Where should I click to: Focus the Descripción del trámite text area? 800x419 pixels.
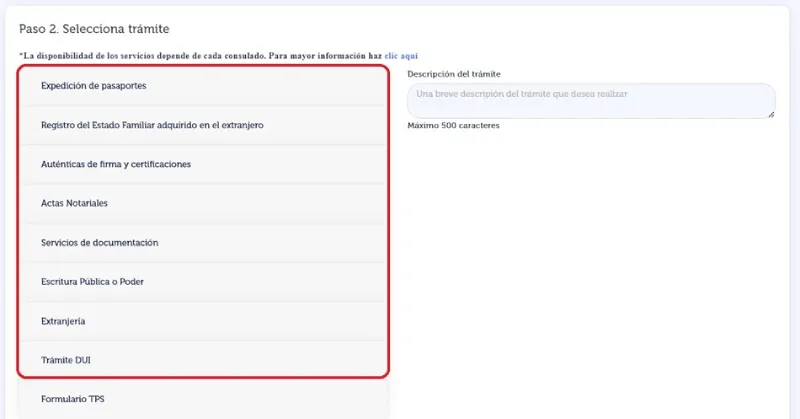click(x=591, y=101)
